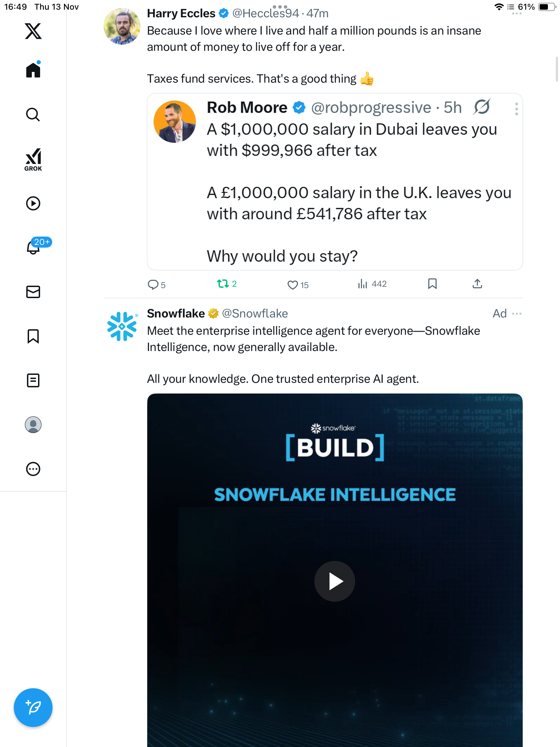Open @Snowflake profile handle link
560x747 pixels.
click(255, 314)
